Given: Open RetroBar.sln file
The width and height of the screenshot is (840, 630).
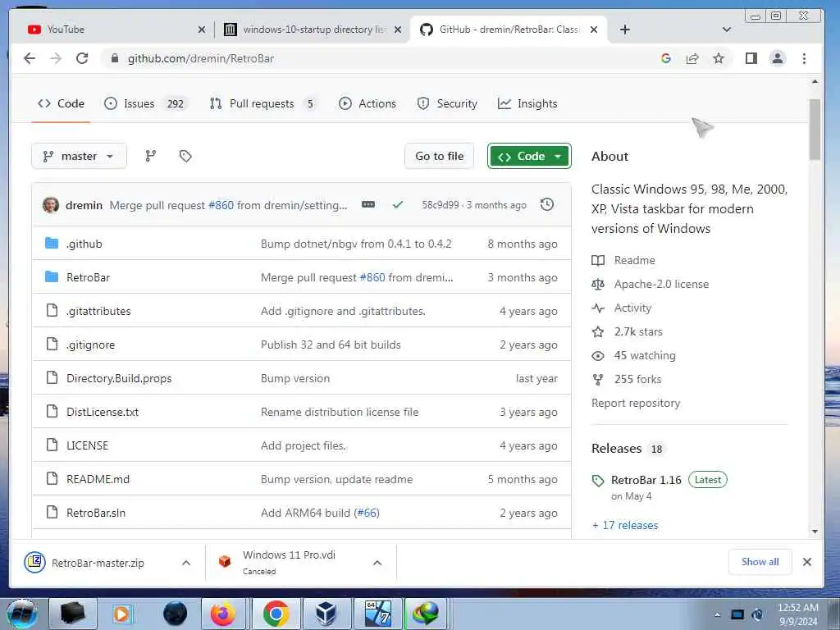Looking at the screenshot, I should tap(96, 513).
